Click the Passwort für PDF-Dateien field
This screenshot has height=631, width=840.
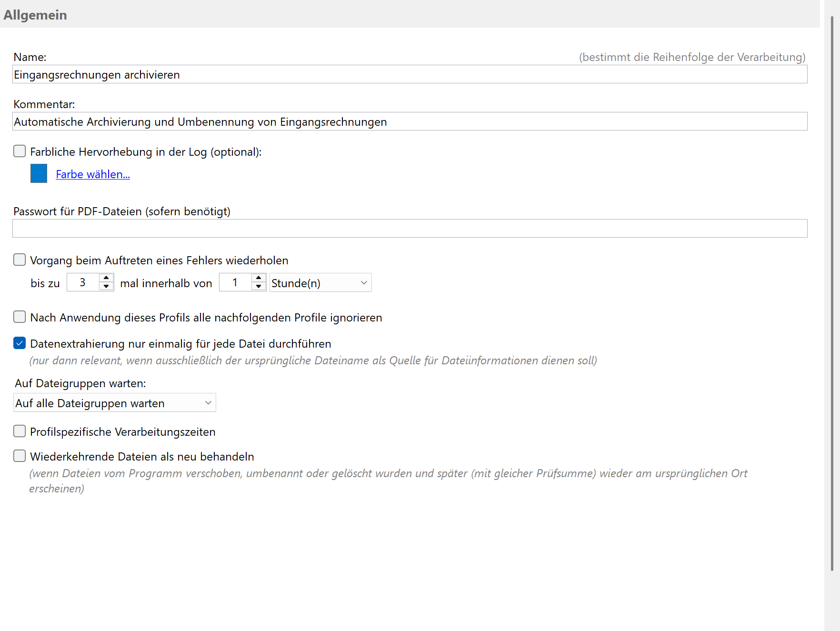(x=410, y=229)
